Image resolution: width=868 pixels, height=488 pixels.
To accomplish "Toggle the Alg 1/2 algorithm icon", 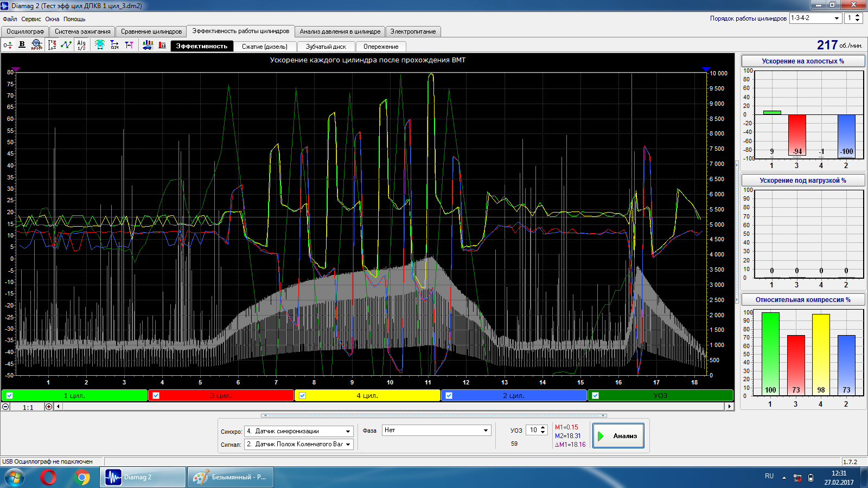I will coord(81,45).
